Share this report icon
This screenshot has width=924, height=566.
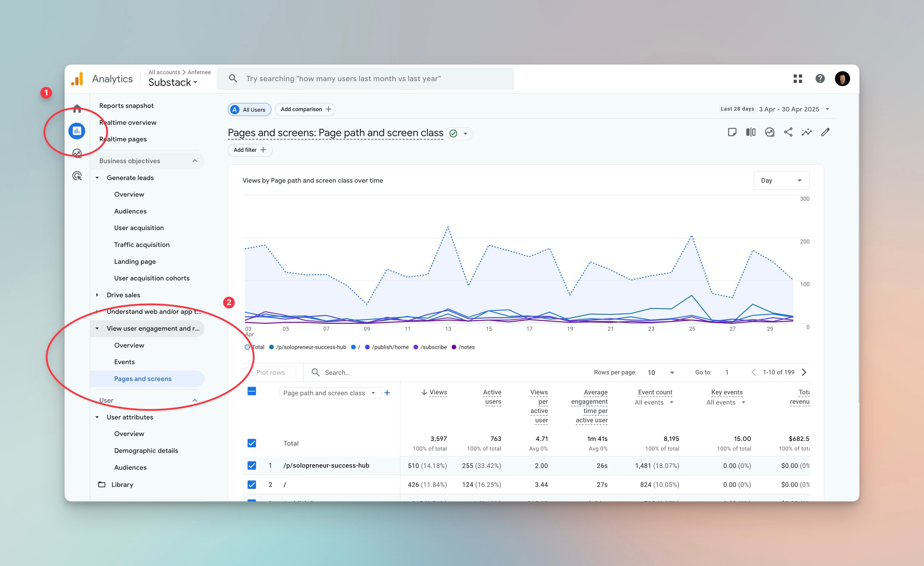point(788,132)
